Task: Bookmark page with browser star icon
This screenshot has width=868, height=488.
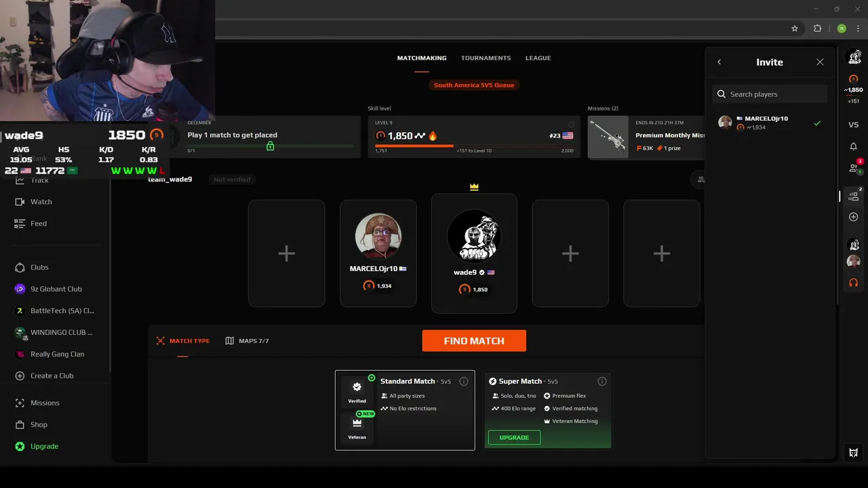Action: tap(795, 28)
